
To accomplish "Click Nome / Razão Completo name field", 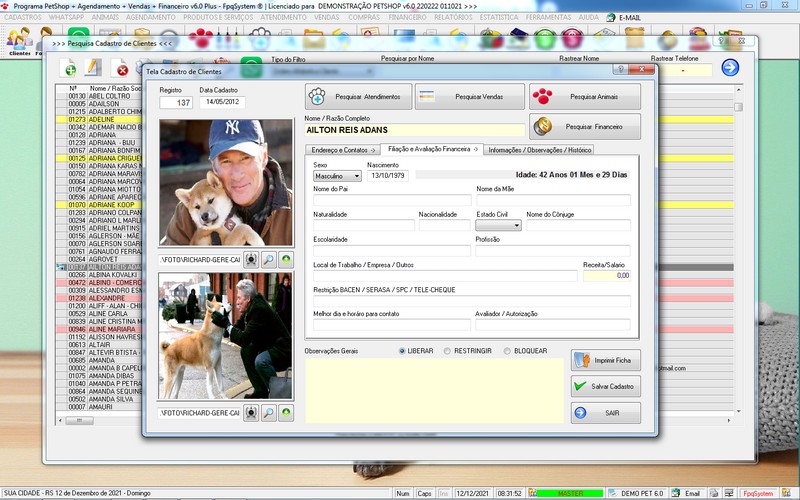I will pyautogui.click(x=415, y=130).
